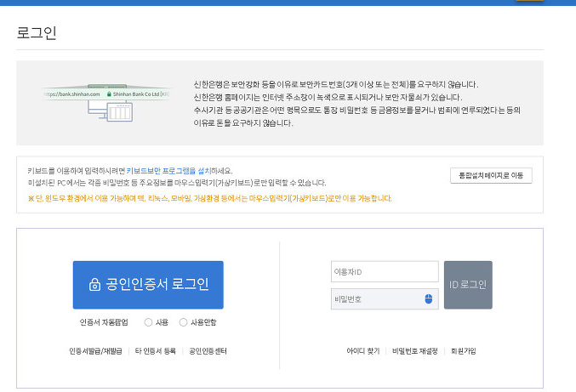This screenshot has width=576, height=392.
Task: Click the 로그인 page heading
Action: tap(37, 32)
